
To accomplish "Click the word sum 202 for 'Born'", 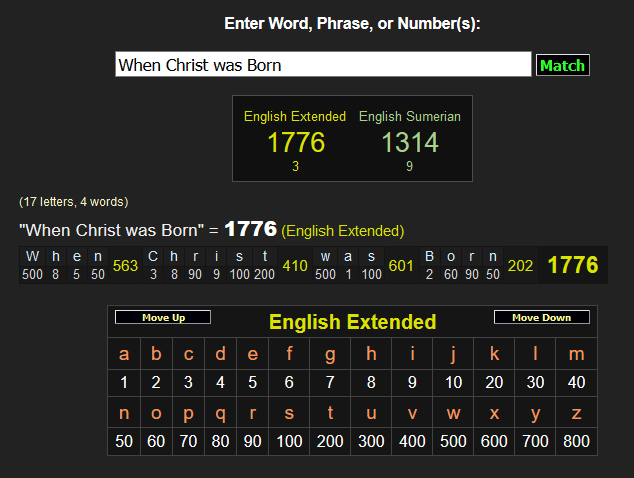I will click(x=521, y=266).
